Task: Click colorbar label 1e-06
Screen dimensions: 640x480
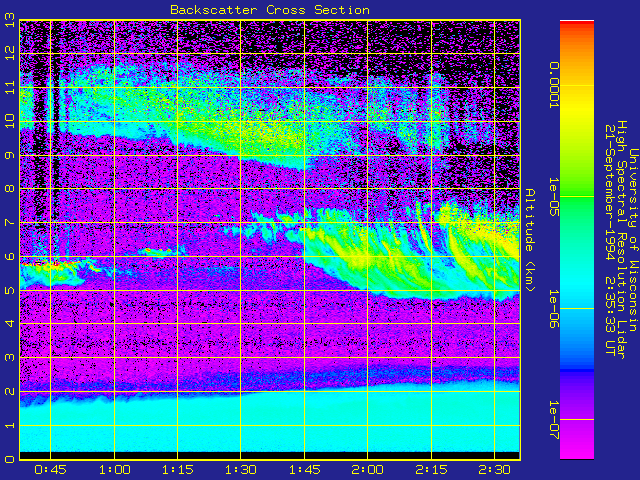Action: point(553,309)
